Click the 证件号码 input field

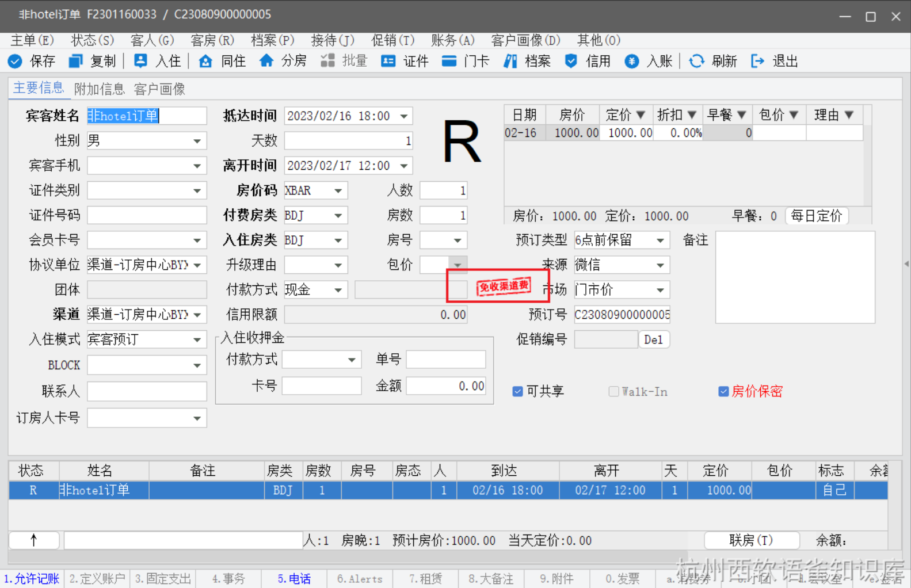(147, 216)
